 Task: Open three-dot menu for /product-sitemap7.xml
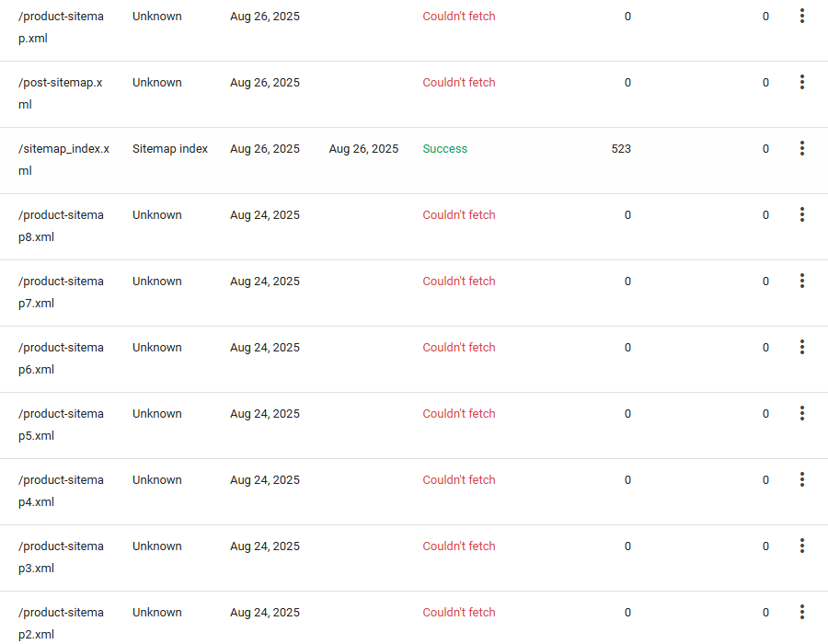tap(802, 281)
